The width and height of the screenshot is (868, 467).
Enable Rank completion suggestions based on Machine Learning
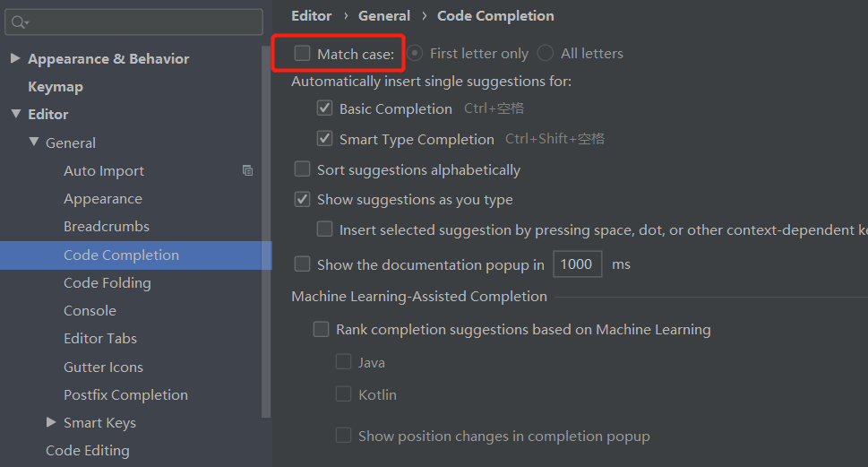pyautogui.click(x=322, y=329)
